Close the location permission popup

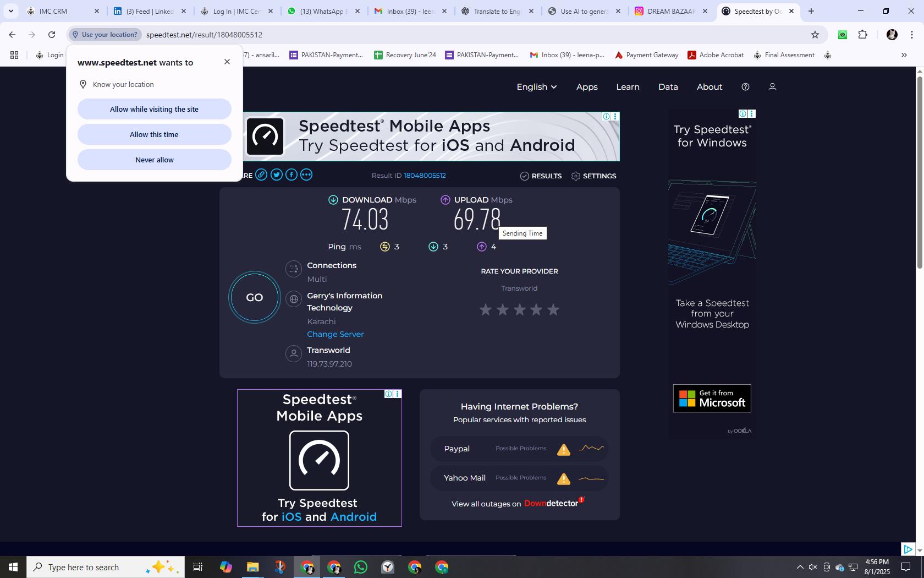coord(227,62)
